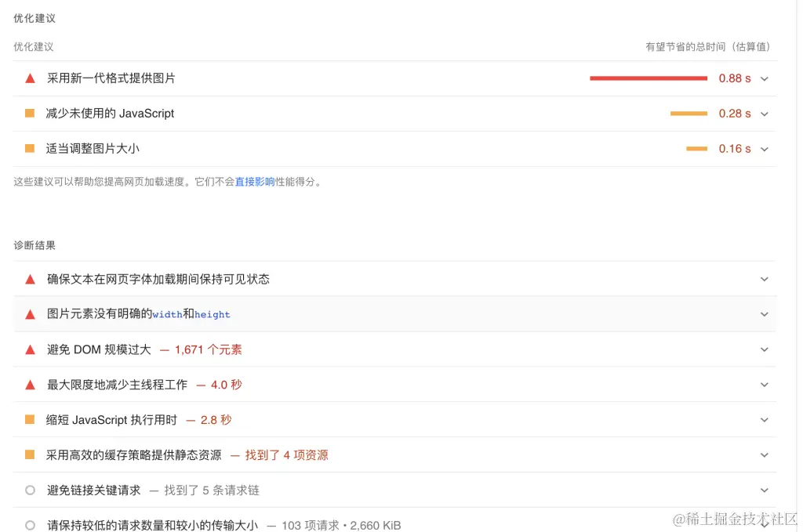Click orange square icon beside 采用高效的缓存策略
Screen dimensions: 803x532
point(30,454)
